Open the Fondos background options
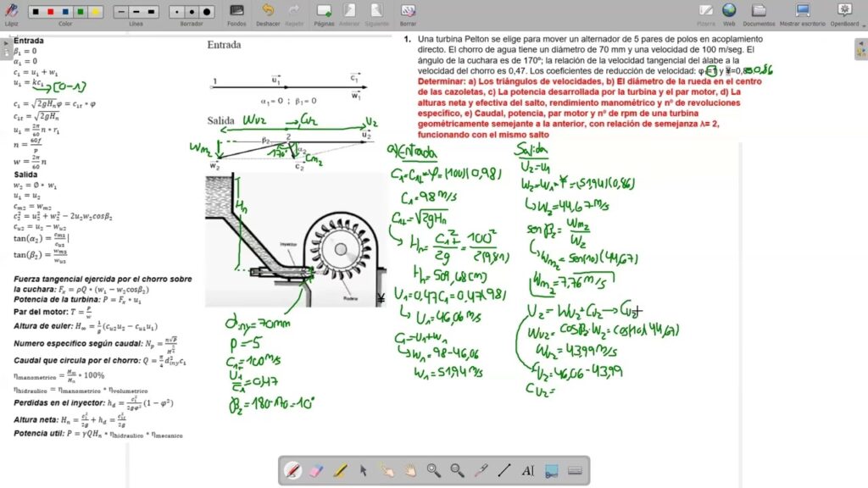 click(237, 12)
